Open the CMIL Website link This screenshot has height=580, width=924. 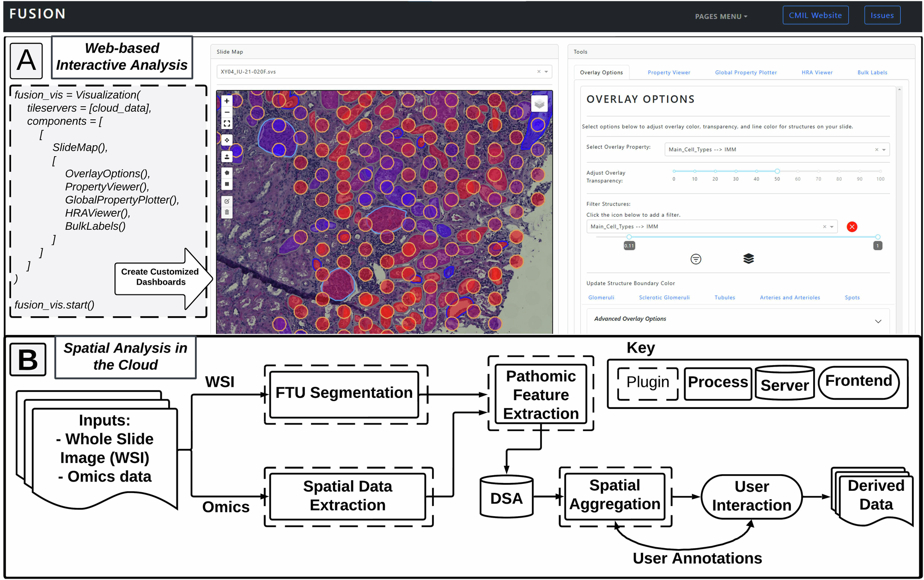(815, 15)
